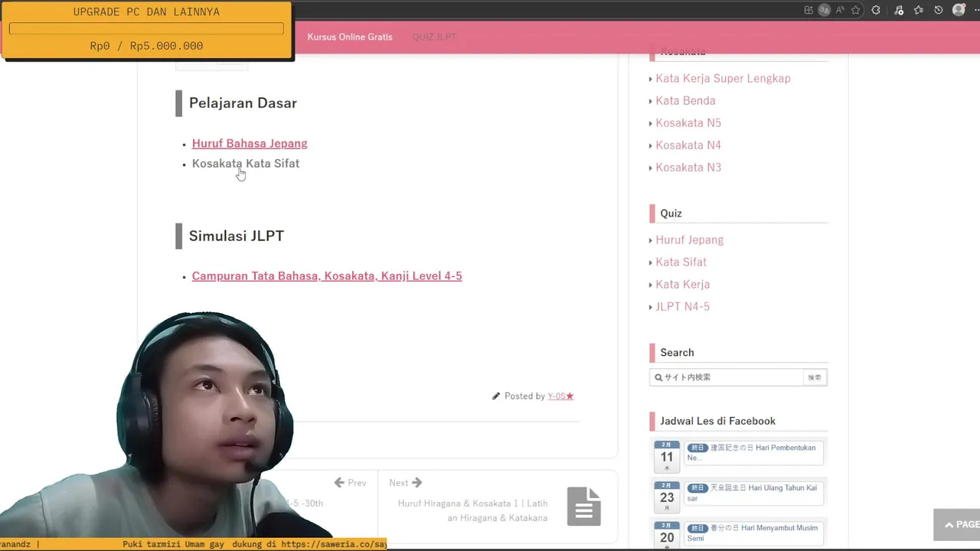Click the Rp0 / Rp5.000.000 donation text
This screenshot has width=980, height=551.
(146, 46)
